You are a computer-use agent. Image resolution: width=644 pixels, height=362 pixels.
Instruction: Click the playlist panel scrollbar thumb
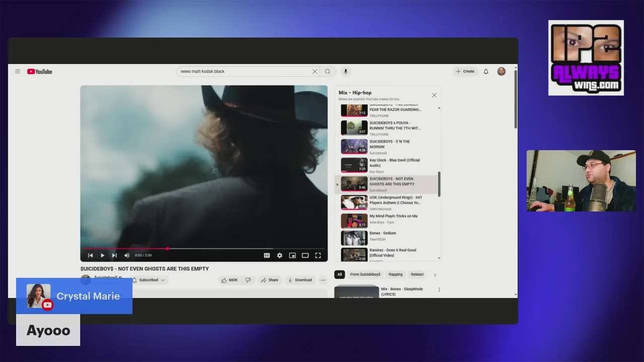(439, 184)
